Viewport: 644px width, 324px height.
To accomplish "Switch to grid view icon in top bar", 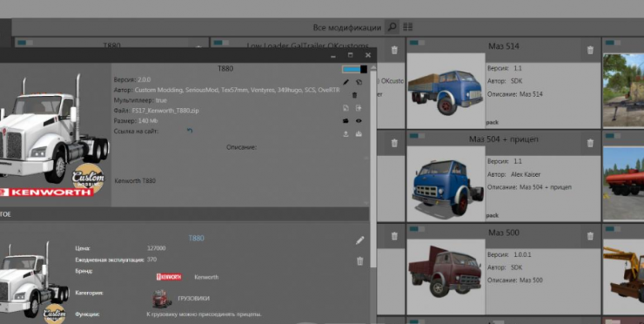I will [x=407, y=27].
